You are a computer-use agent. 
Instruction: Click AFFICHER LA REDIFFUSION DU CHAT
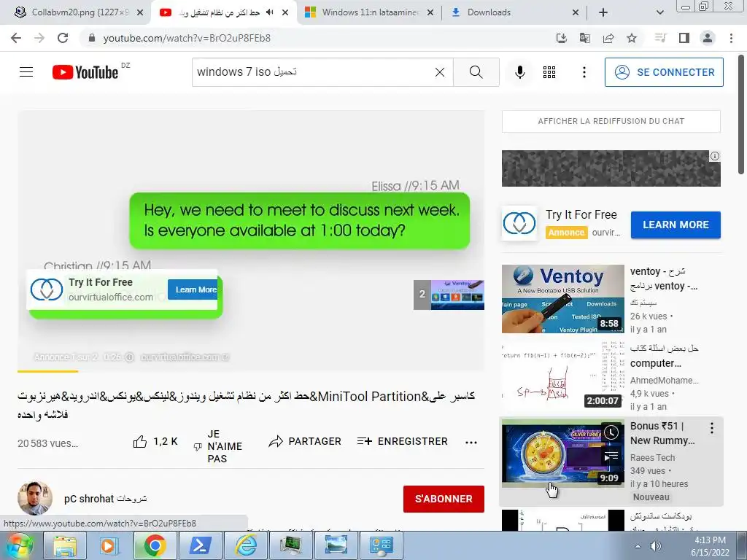tap(611, 121)
